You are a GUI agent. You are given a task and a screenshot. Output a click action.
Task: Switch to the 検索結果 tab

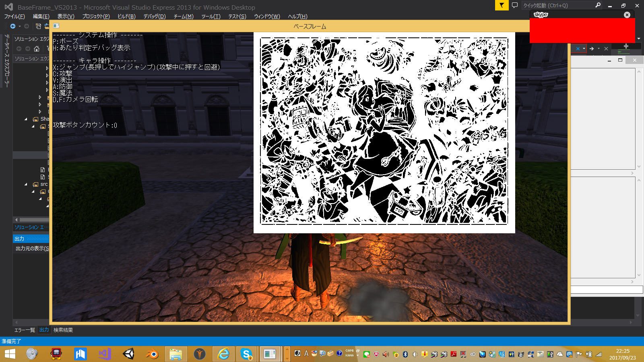63,330
